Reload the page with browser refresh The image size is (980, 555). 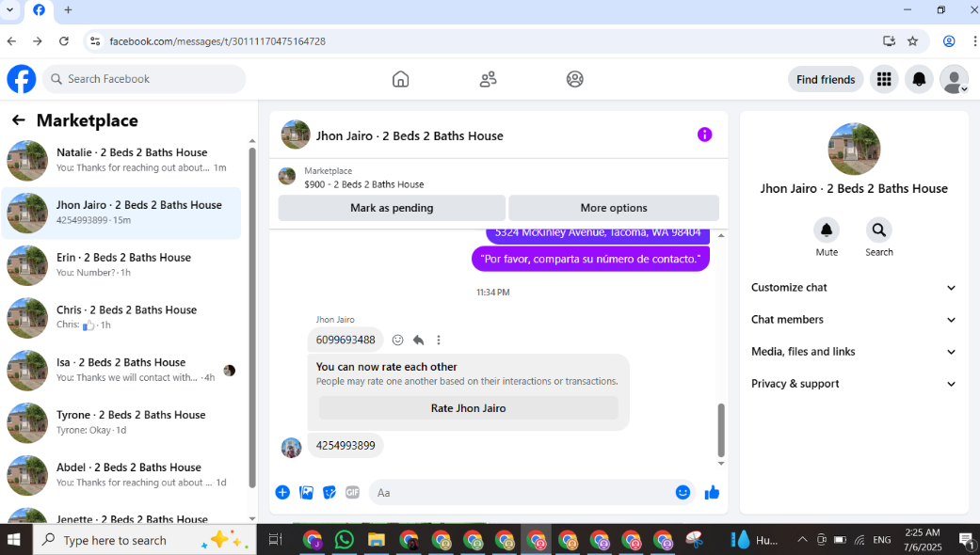click(64, 41)
